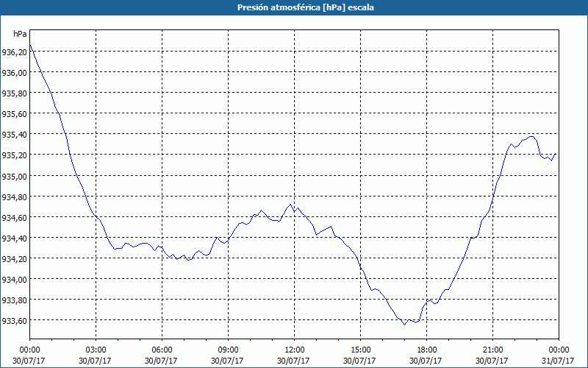Viewport: 588px width, 368px height.
Task: Select the 936,20 y-axis value
Action: click(14, 52)
